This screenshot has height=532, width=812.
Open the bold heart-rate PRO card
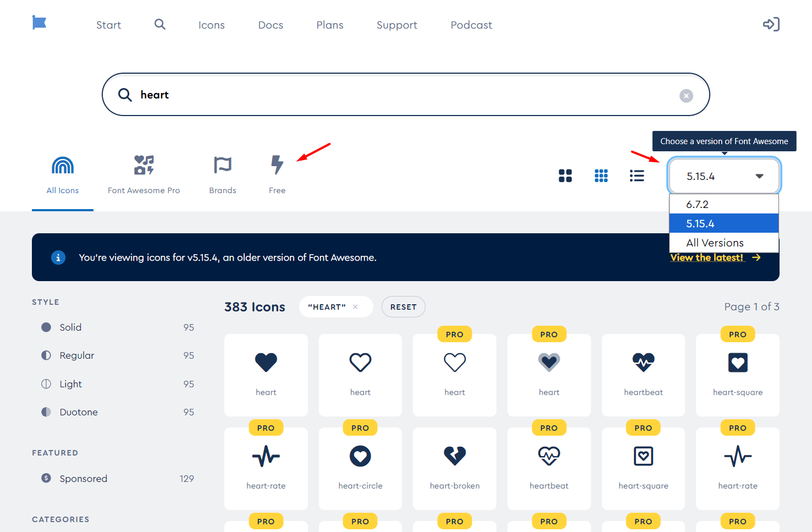coord(266,469)
